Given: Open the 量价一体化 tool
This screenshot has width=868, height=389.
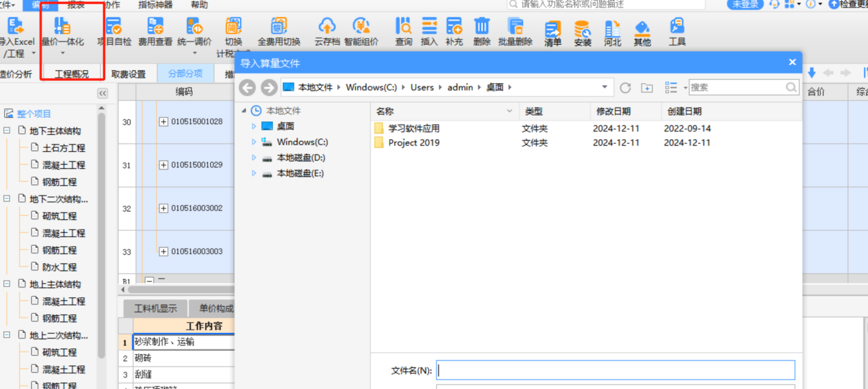Looking at the screenshot, I should point(63,26).
